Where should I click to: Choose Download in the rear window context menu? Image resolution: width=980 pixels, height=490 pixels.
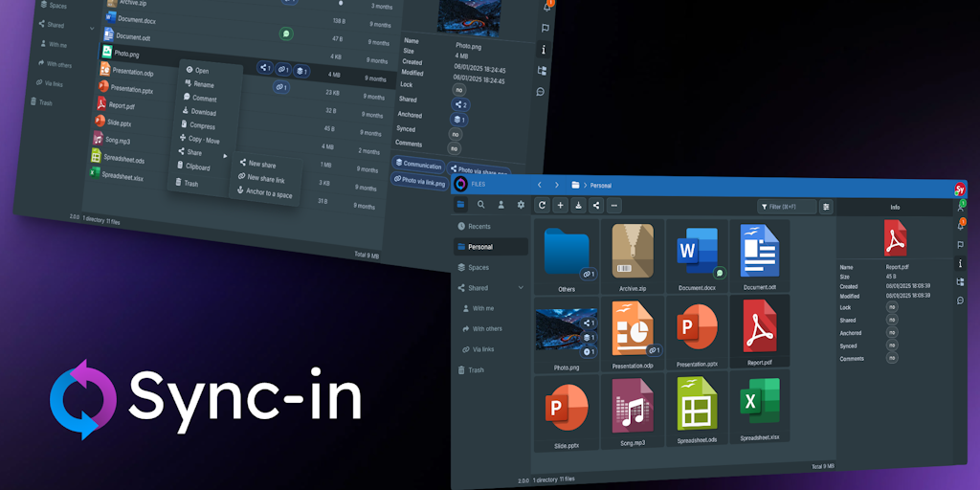pos(199,113)
